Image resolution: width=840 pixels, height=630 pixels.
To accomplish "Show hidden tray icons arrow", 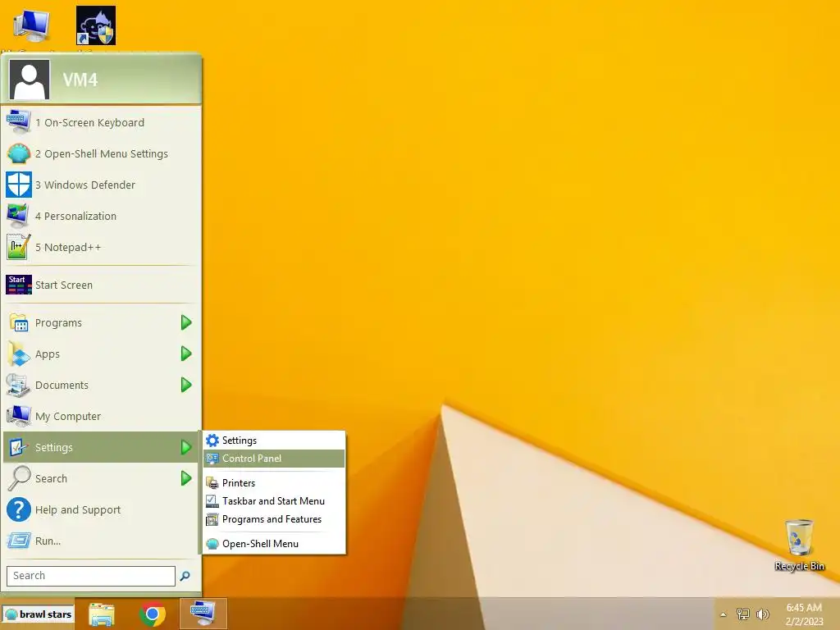I will (724, 614).
